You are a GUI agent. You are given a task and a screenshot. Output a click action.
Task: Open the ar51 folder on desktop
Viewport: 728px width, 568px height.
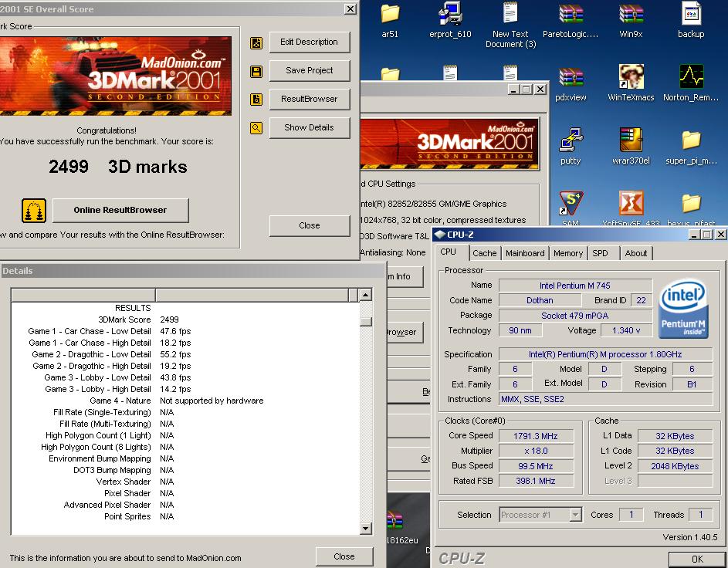point(390,14)
